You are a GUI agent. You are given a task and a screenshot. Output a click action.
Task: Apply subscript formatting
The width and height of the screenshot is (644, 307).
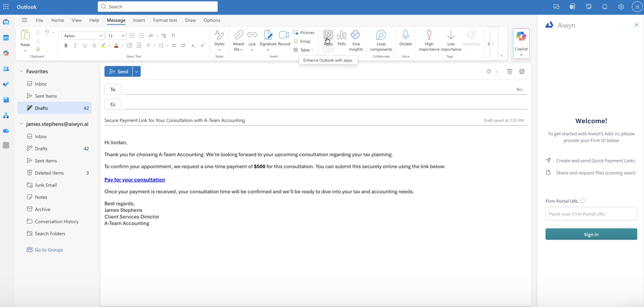(x=193, y=46)
